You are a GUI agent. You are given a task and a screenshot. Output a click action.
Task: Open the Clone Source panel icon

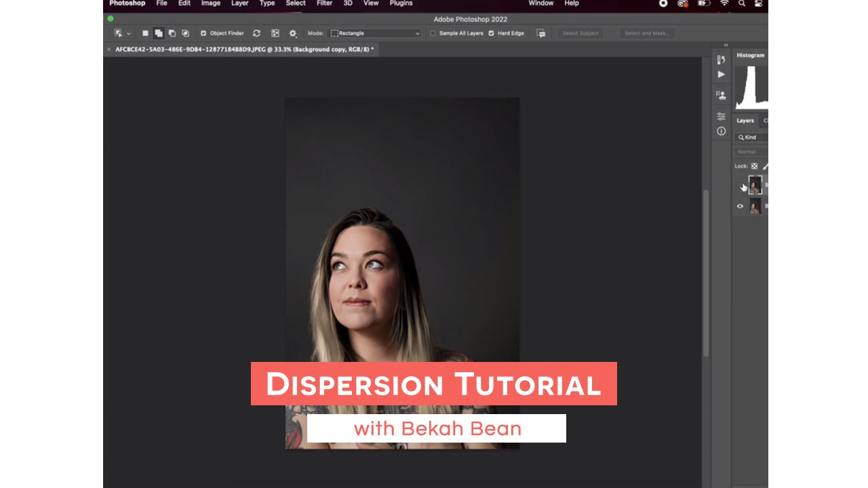coord(721,96)
